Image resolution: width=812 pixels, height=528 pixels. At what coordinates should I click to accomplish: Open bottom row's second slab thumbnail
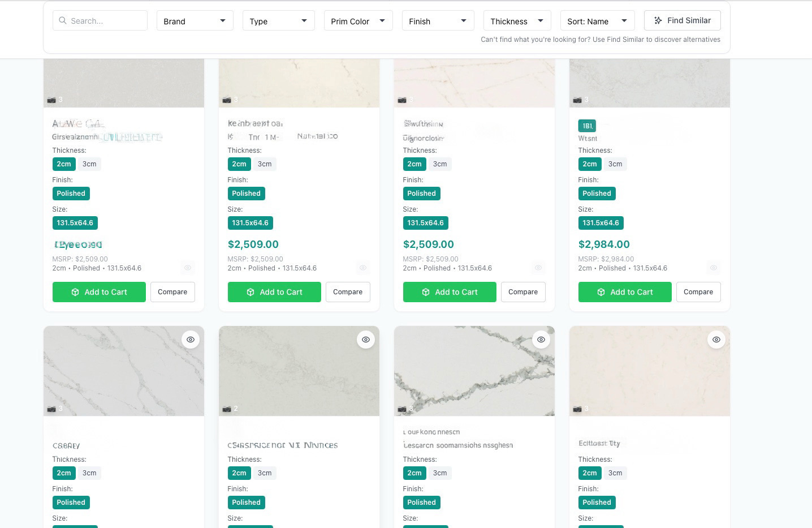pyautogui.click(x=299, y=371)
